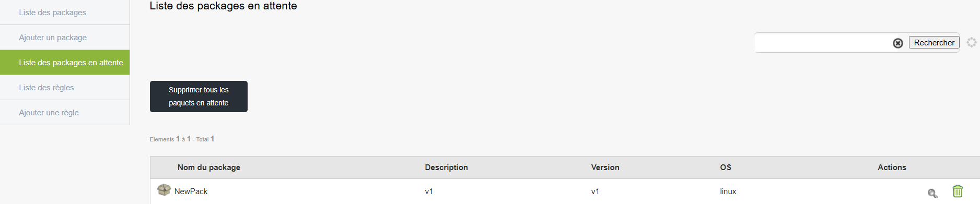Click the Actions column header
This screenshot has width=980, height=204.
[892, 167]
